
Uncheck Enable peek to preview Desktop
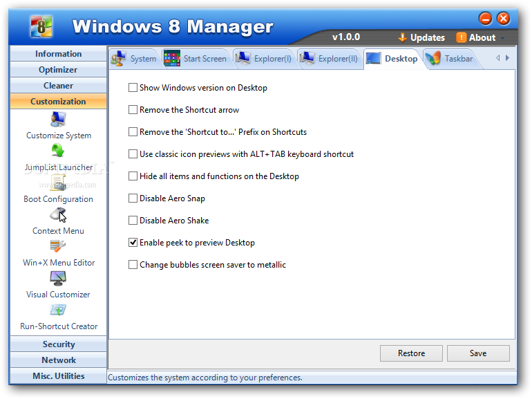133,243
